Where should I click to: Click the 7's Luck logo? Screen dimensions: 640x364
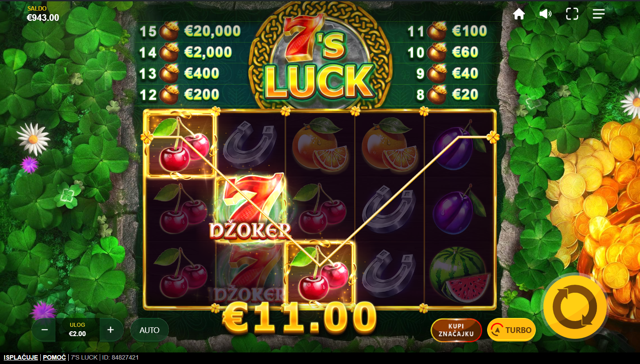coord(320,58)
